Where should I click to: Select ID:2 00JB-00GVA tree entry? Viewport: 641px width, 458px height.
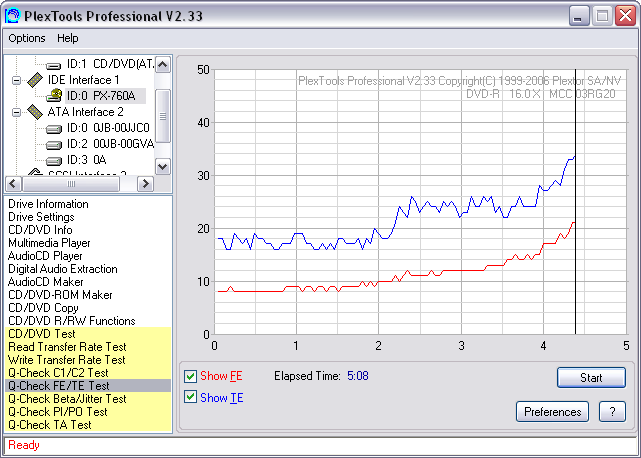110,144
